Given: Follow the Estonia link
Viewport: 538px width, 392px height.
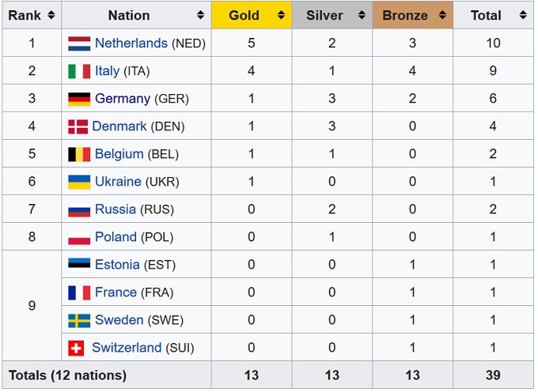Looking at the screenshot, I should pyautogui.click(x=117, y=265).
